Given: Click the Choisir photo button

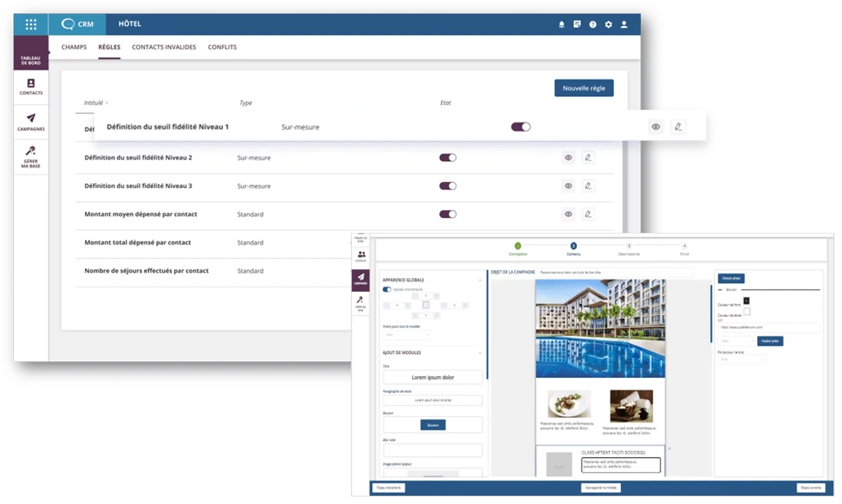Looking at the screenshot, I should click(731, 278).
